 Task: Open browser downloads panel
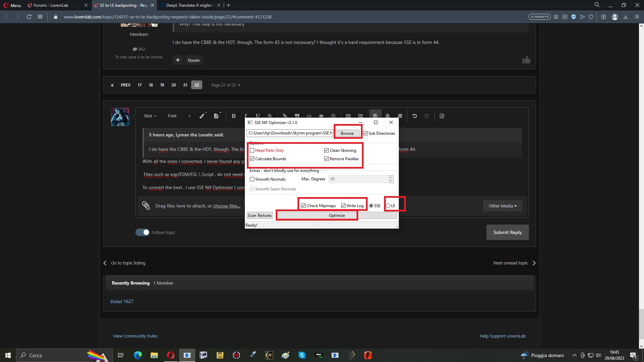click(x=626, y=17)
